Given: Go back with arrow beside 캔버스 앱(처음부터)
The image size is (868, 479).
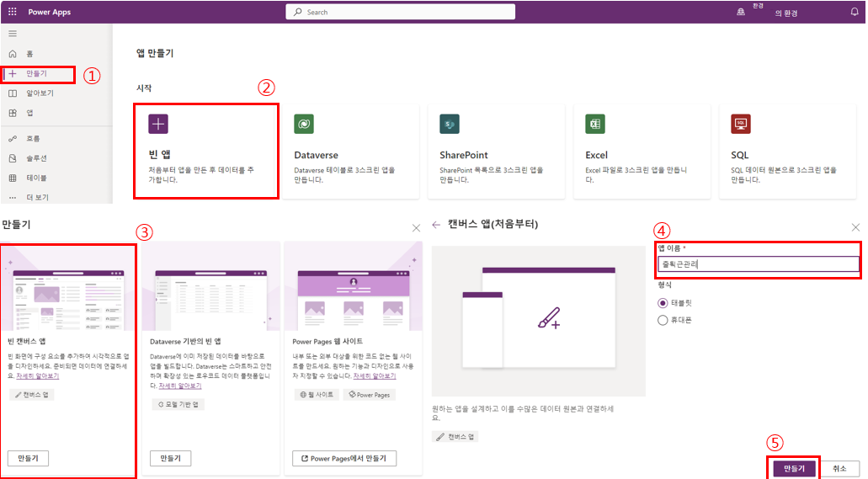Looking at the screenshot, I should (x=436, y=225).
